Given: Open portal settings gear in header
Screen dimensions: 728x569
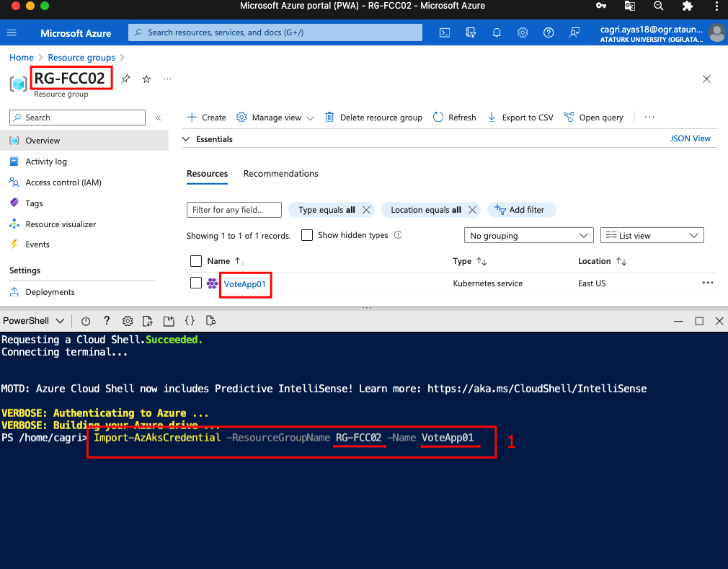Looking at the screenshot, I should coord(523,32).
